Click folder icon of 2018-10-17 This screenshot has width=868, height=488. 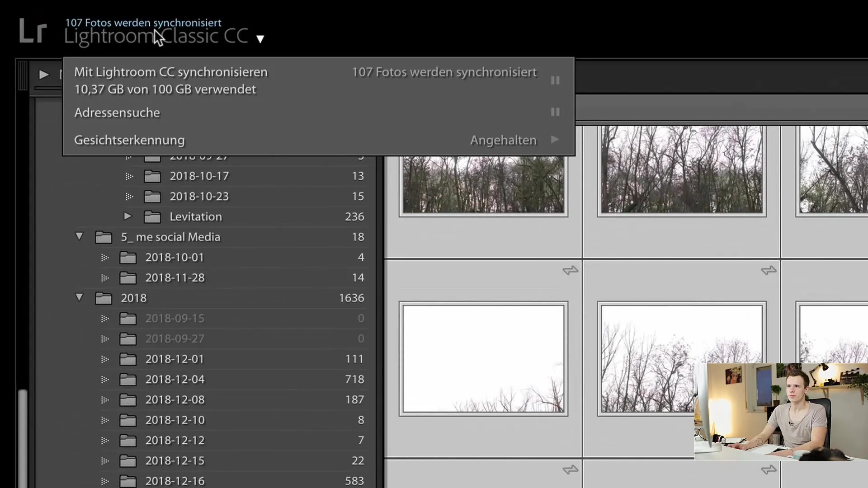tap(152, 176)
